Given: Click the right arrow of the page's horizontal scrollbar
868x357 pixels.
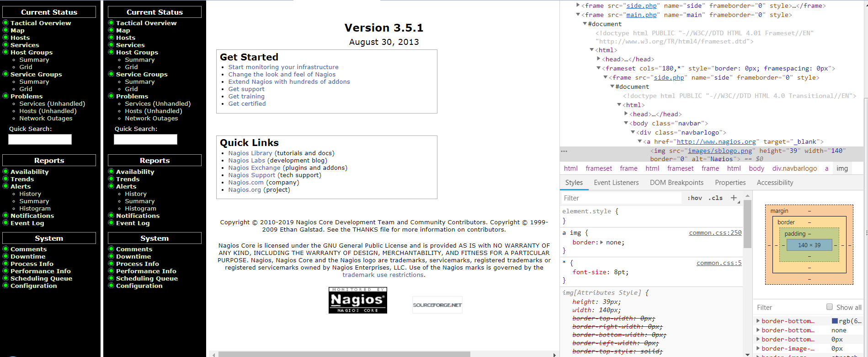Looking at the screenshot, I should 554,354.
